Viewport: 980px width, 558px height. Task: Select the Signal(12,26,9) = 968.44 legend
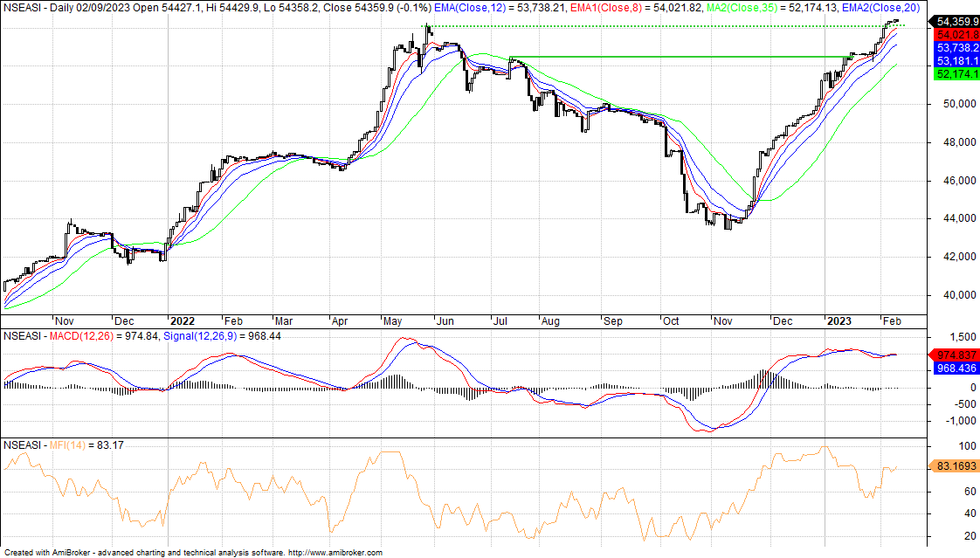click(222, 336)
